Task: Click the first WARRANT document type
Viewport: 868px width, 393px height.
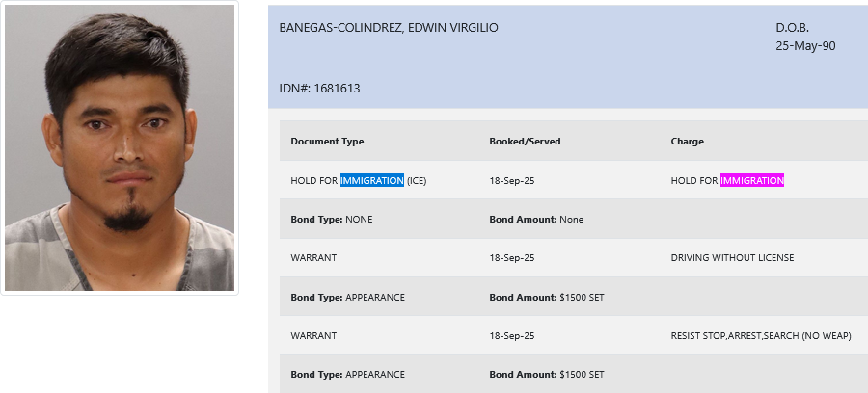Action: 313,257
